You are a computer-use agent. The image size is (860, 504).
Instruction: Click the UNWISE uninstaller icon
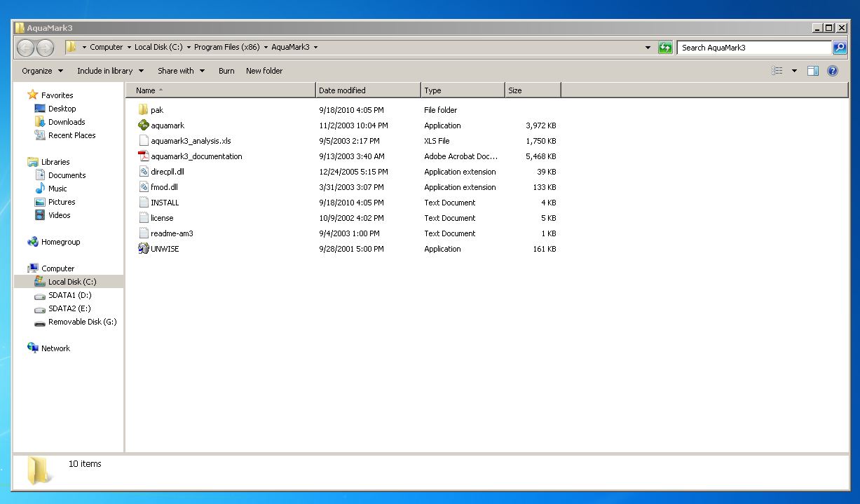(144, 249)
